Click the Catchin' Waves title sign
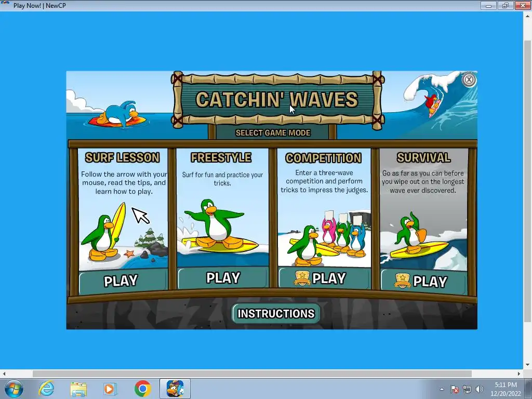This screenshot has width=532, height=399. point(277,100)
